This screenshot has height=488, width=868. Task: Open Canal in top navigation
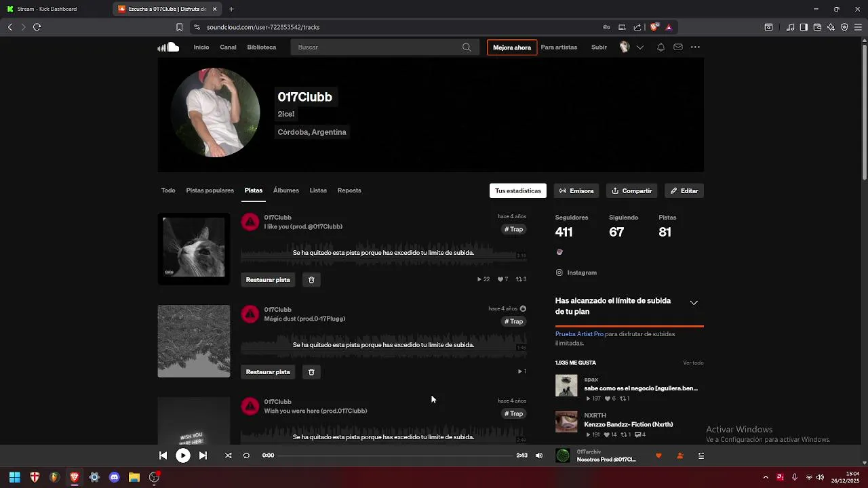tap(228, 47)
